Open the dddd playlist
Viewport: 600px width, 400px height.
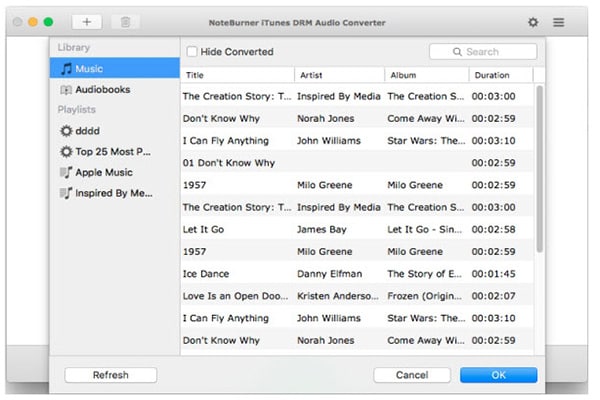click(115, 131)
